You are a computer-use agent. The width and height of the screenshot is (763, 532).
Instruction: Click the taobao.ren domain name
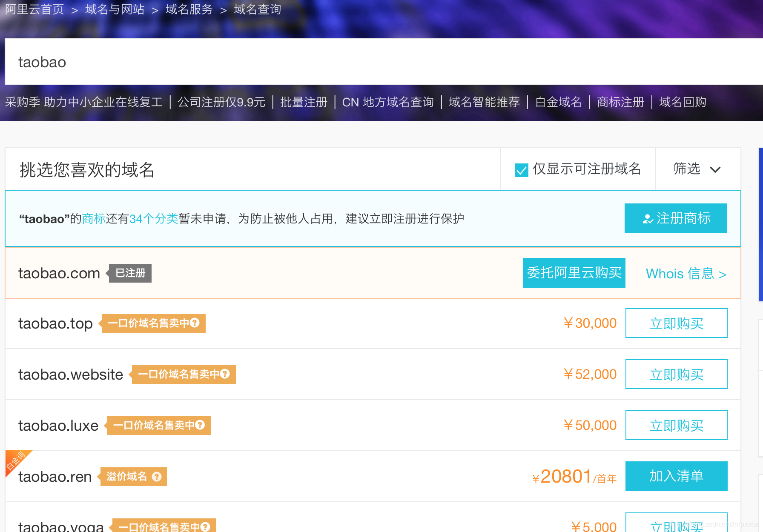coord(55,477)
